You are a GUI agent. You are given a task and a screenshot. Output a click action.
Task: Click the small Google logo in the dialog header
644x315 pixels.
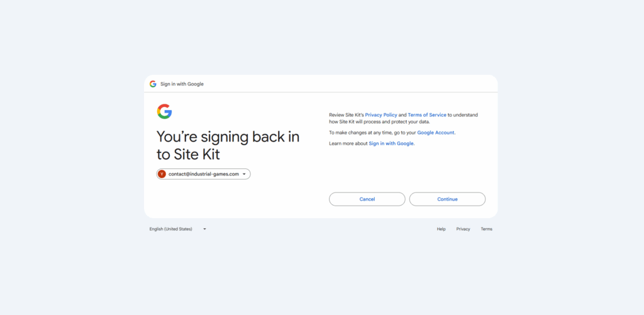pos(153,84)
